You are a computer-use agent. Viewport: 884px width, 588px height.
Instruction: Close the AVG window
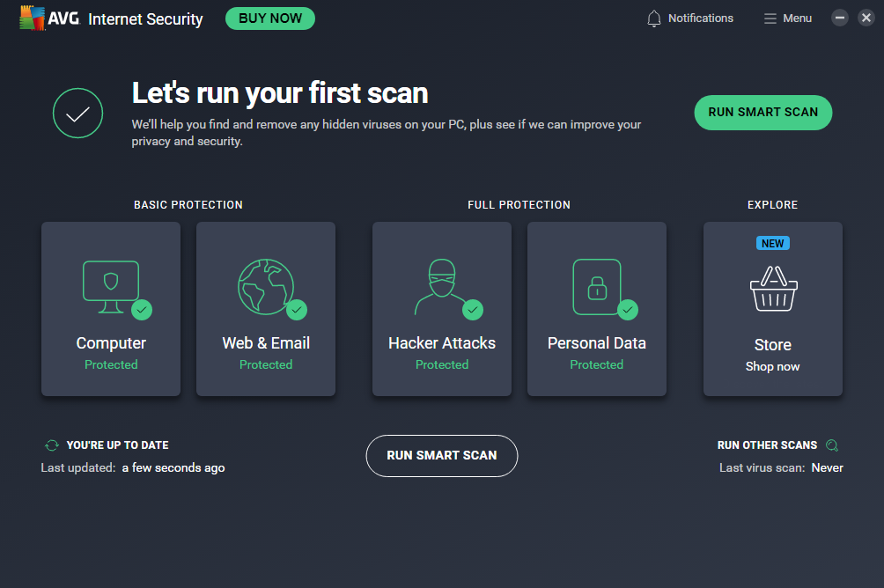pyautogui.click(x=866, y=18)
